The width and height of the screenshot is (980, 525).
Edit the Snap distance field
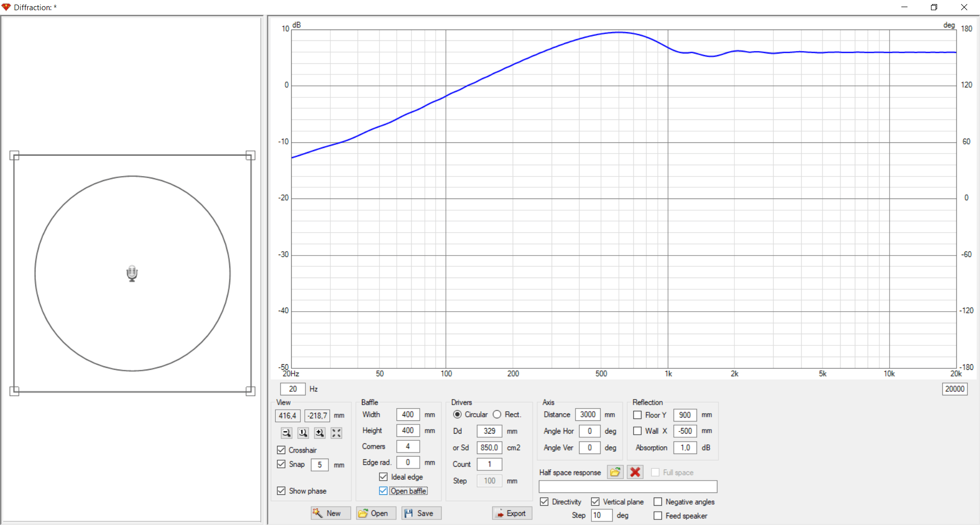point(320,465)
